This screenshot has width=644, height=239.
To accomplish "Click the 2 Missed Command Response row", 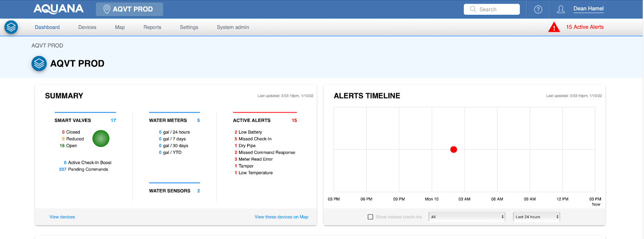I will click(x=265, y=152).
